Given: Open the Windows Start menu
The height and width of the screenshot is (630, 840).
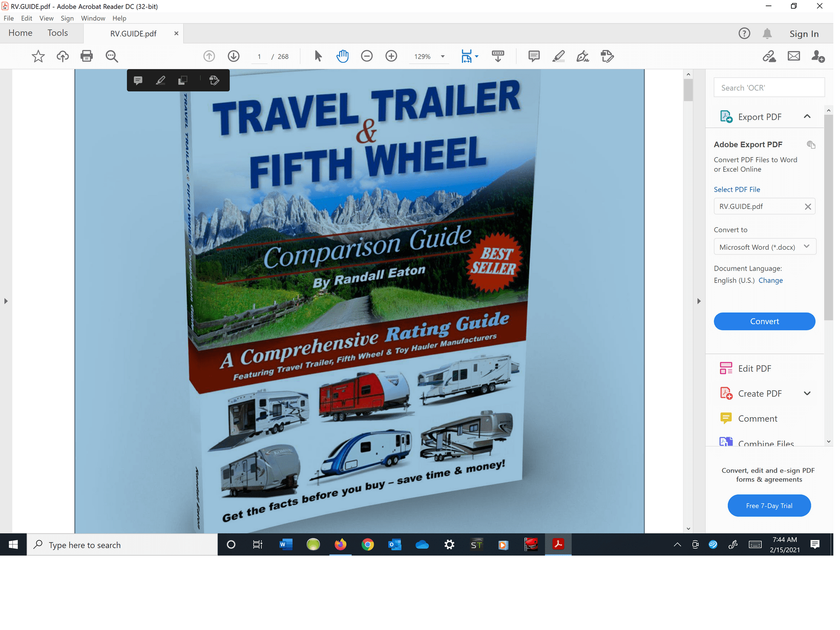Looking at the screenshot, I should coord(13,545).
